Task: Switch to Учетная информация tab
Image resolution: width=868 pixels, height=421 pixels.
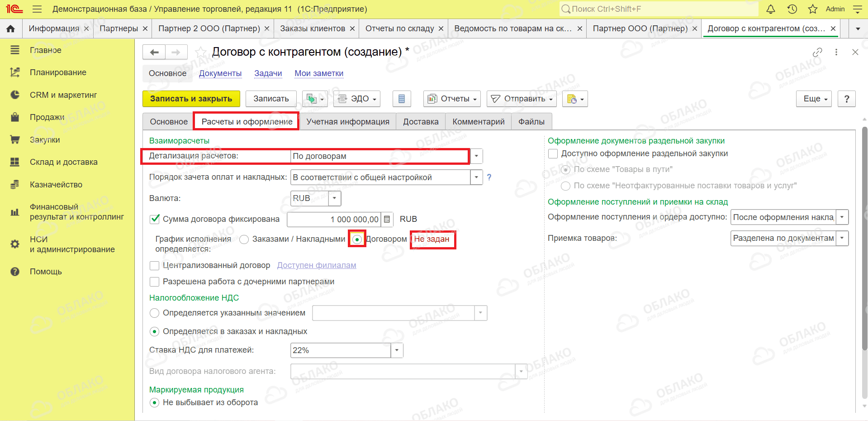Action: coord(348,122)
